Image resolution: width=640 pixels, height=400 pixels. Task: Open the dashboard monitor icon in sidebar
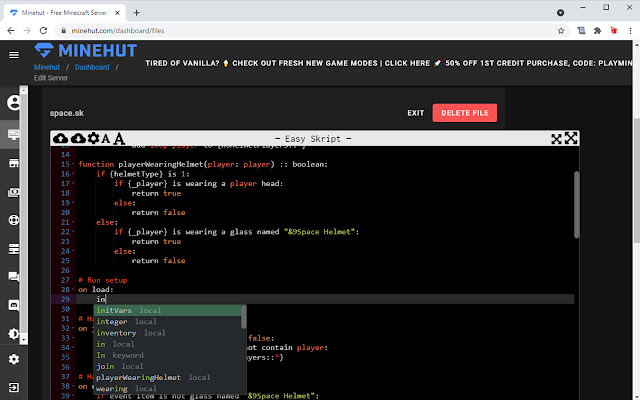pyautogui.click(x=14, y=135)
